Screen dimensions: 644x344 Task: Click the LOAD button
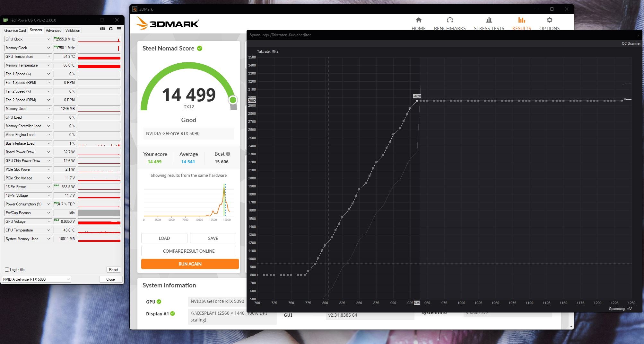164,238
